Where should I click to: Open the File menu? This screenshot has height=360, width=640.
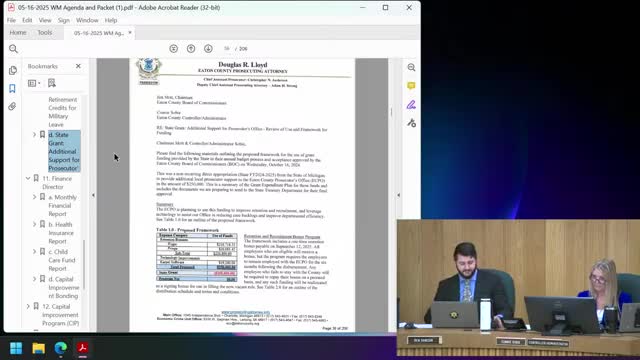pyautogui.click(x=11, y=20)
